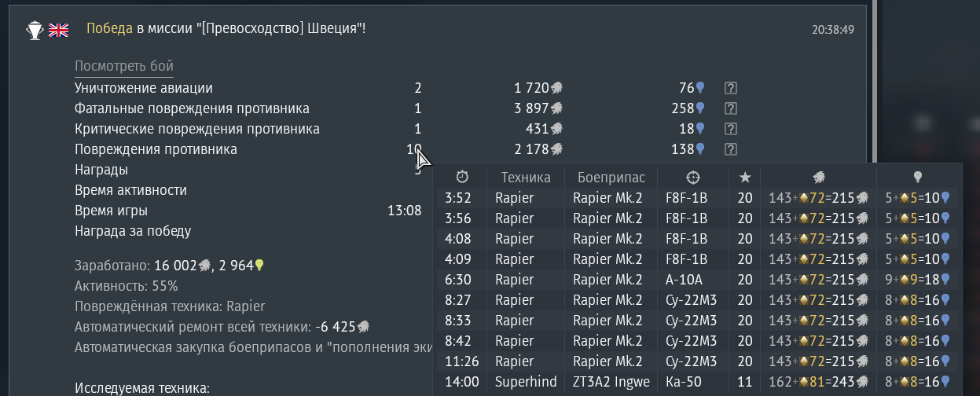Open help for aircraft destruction row
This screenshot has height=396, width=980.
(730, 88)
